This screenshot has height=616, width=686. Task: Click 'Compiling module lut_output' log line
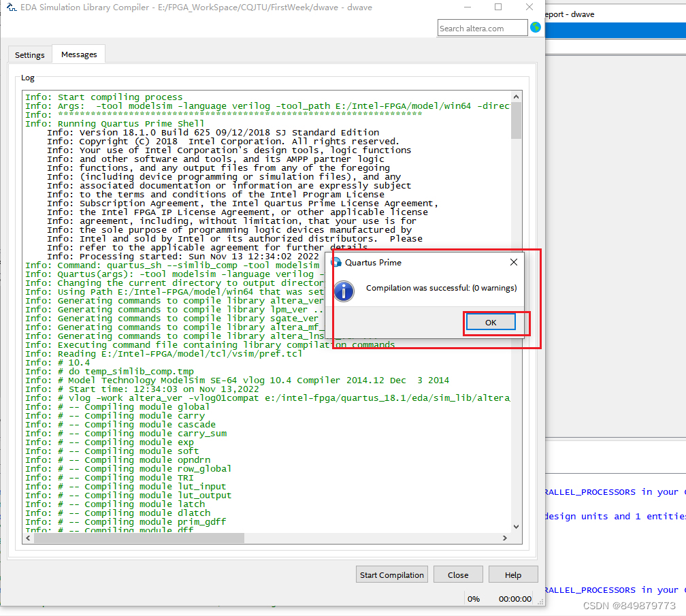point(128,496)
